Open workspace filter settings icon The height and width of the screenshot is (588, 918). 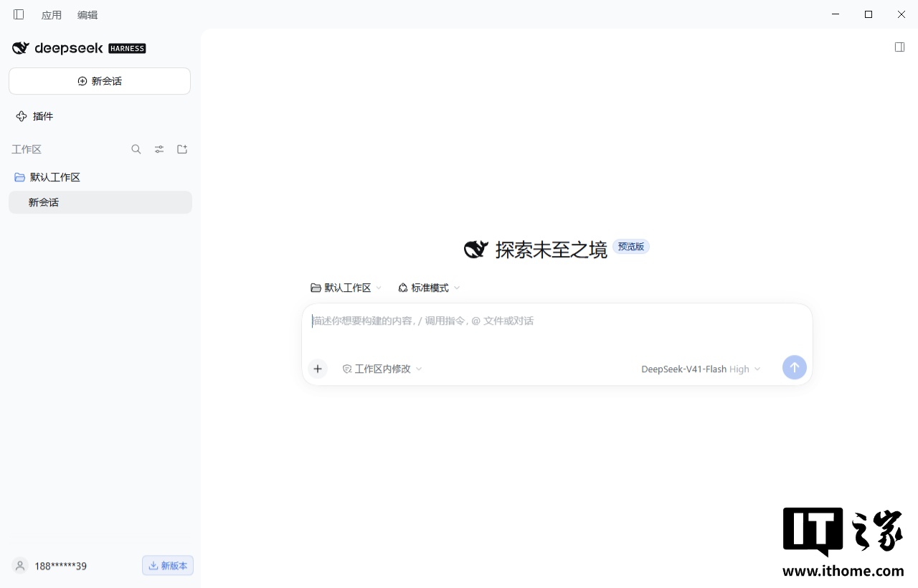(x=159, y=149)
